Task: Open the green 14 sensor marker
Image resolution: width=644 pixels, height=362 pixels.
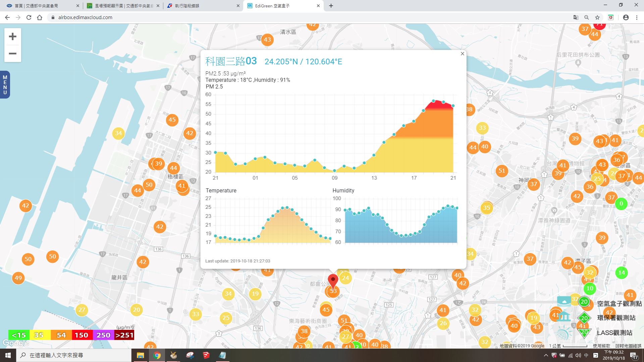Action: (x=622, y=273)
